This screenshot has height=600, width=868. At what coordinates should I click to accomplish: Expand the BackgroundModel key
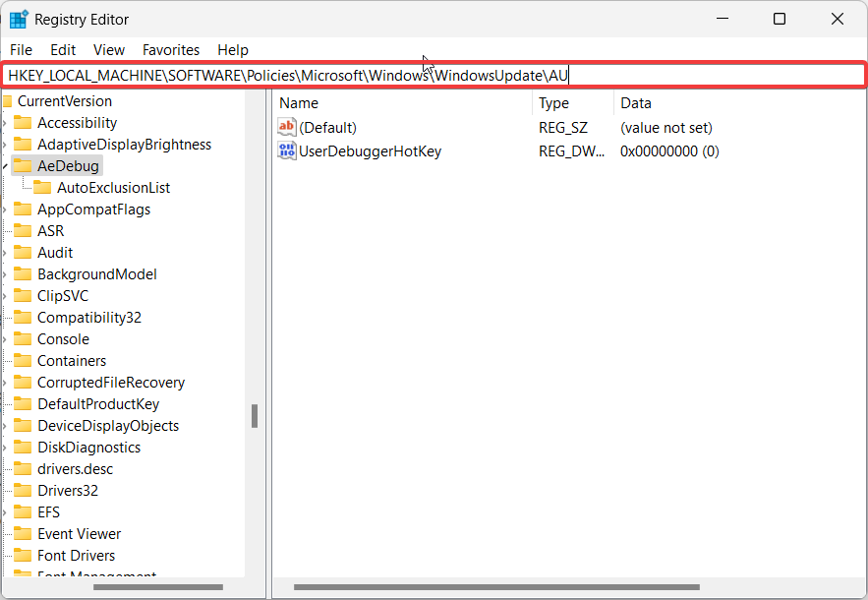[5, 274]
